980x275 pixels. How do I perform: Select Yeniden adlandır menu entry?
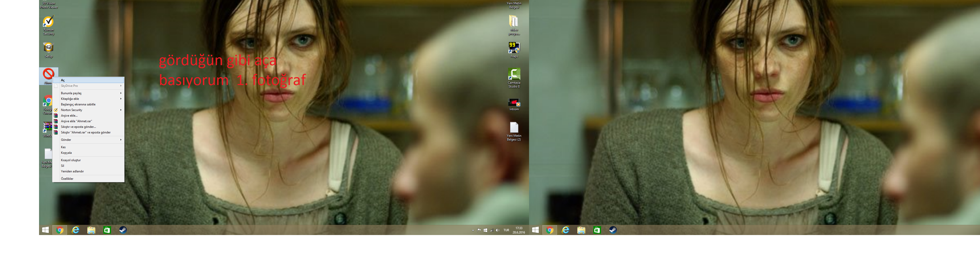[x=72, y=171]
